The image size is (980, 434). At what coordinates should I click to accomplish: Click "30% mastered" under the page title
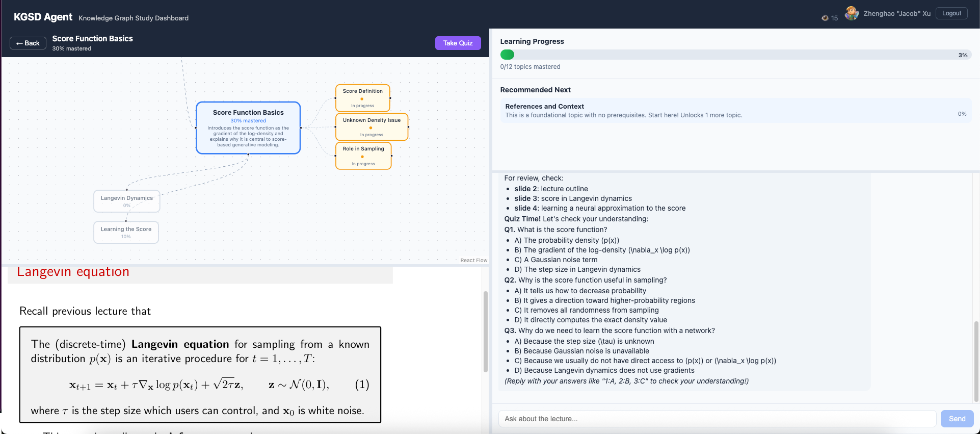(72, 48)
